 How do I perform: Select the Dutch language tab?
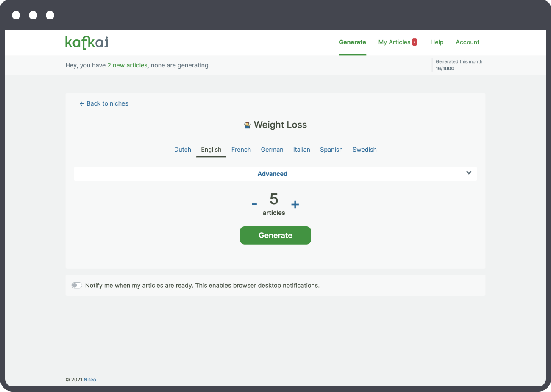tap(182, 150)
